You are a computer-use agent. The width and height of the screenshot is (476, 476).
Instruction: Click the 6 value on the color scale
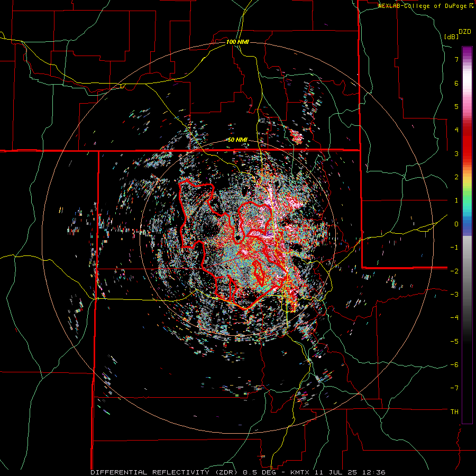(x=456, y=83)
